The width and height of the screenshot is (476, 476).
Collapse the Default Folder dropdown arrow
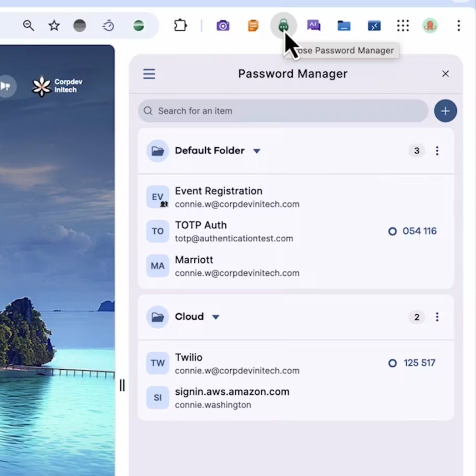[257, 151]
